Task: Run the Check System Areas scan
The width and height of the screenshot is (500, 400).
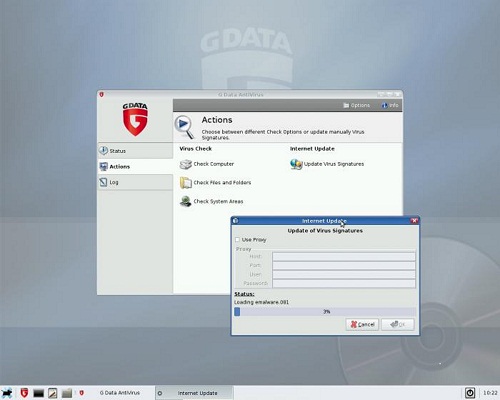Action: point(211,201)
